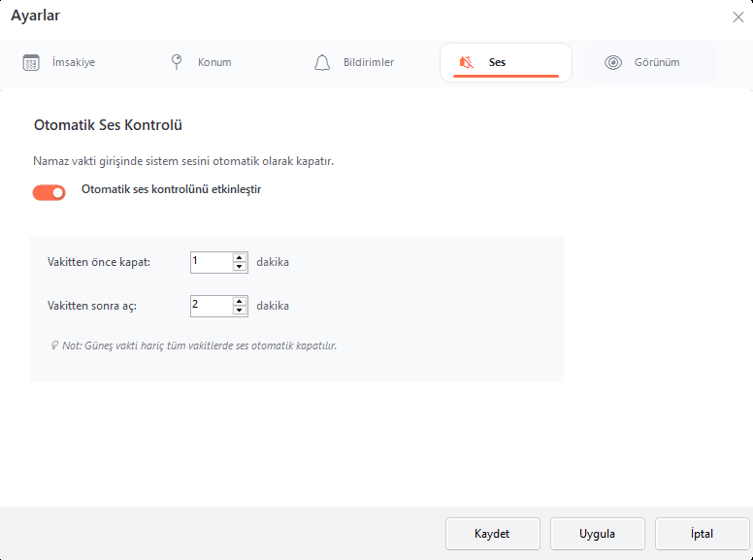Click the Vakitten önce kapat number field
753x560 pixels.
click(x=211, y=262)
